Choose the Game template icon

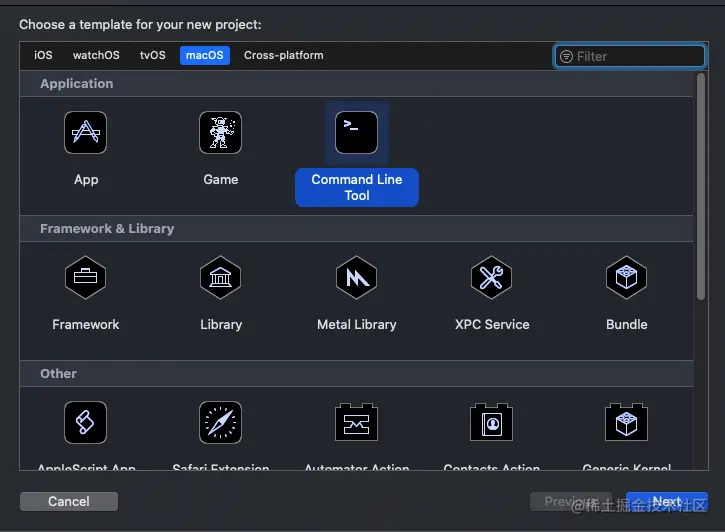click(x=221, y=133)
